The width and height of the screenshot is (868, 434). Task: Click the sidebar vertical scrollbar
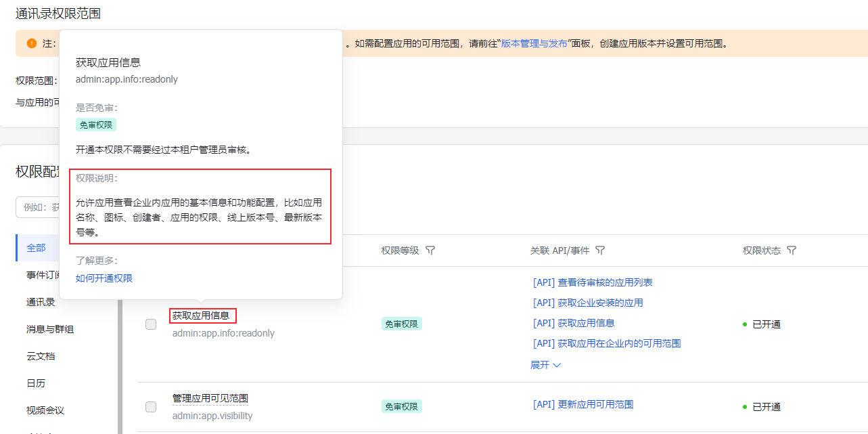pyautogui.click(x=120, y=366)
